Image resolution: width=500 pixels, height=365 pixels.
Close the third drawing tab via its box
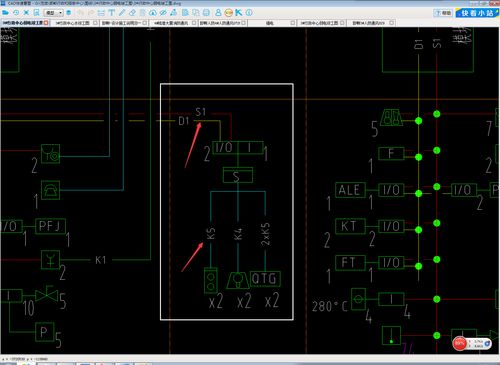point(145,23)
